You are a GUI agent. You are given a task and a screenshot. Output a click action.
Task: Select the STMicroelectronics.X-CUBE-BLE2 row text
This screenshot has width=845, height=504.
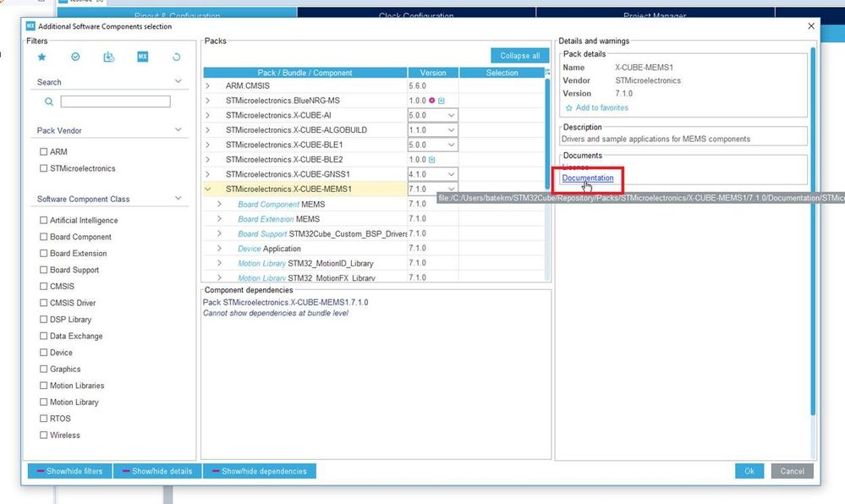click(284, 160)
